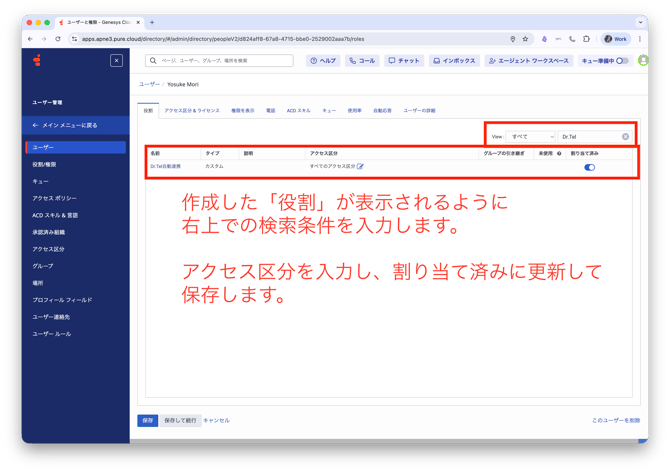670x472 pixels.
Task: Switch to the 電話 tab
Action: coord(270,111)
